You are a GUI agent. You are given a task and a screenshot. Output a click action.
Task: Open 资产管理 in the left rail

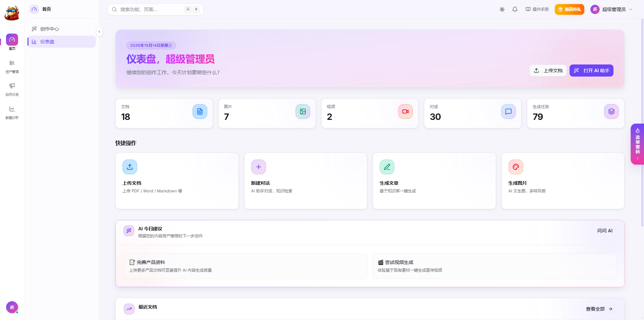click(x=12, y=67)
